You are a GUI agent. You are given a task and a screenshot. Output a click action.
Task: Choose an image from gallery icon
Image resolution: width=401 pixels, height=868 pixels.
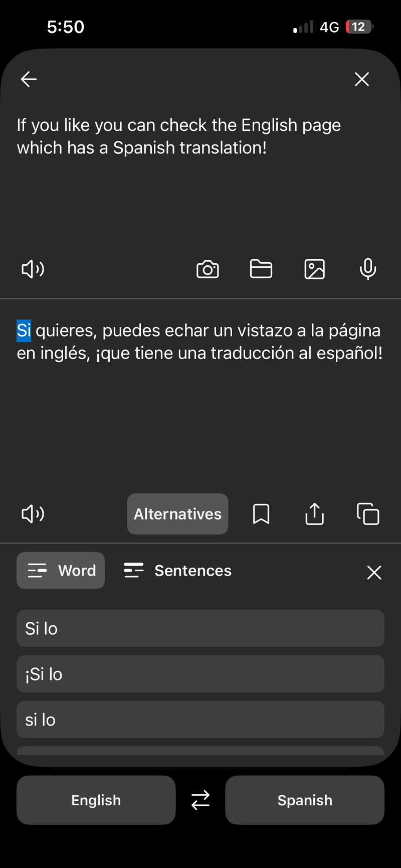click(x=315, y=269)
